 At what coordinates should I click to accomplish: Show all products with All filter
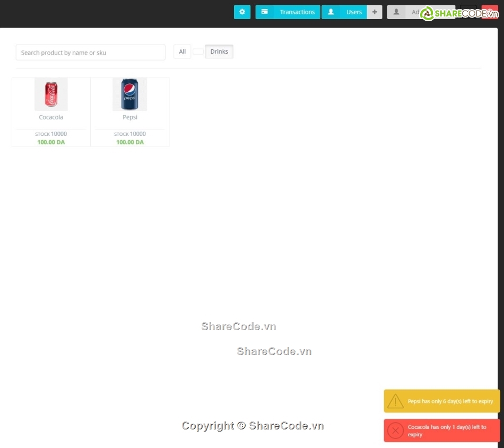[182, 51]
